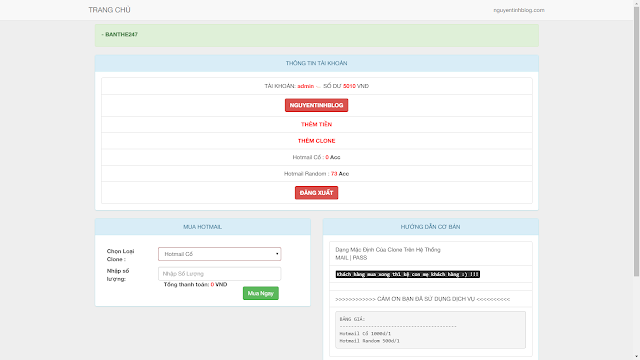The image size is (640, 360).
Task: Click the MUA HOTMAIL panel heading
Action: pos(202,227)
